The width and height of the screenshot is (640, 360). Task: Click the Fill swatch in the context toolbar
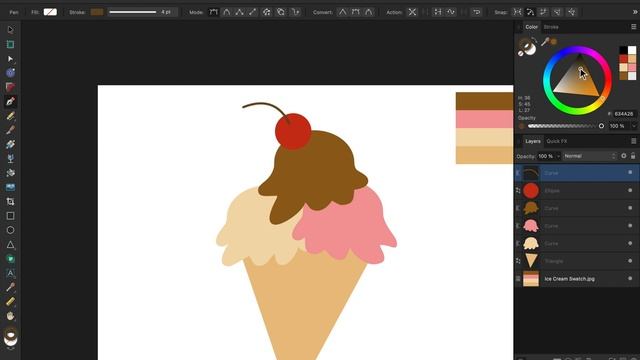(x=50, y=12)
